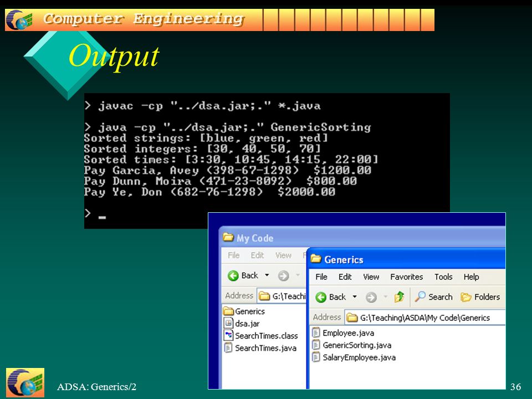This screenshot has height=399, width=532.
Task: Open the File menu in Generics window
Action: pyautogui.click(x=321, y=277)
